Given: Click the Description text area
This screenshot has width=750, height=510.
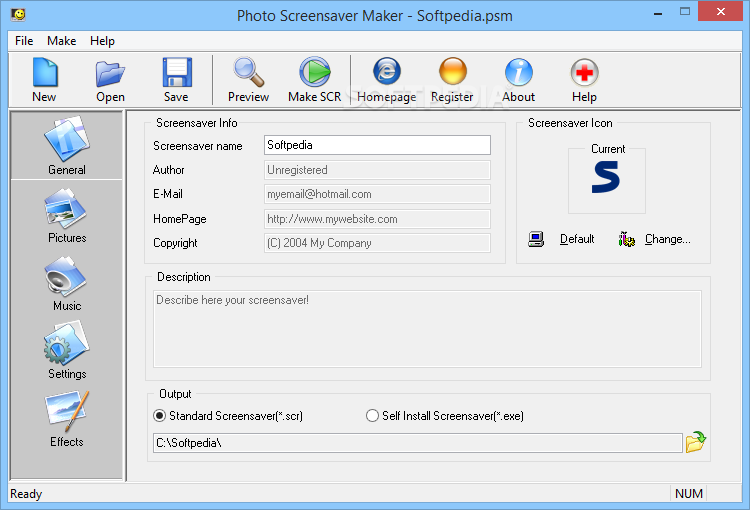Looking at the screenshot, I should (427, 329).
